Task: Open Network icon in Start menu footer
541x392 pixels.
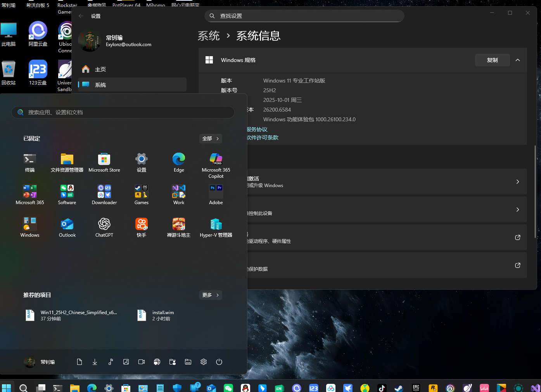Action: click(157, 362)
